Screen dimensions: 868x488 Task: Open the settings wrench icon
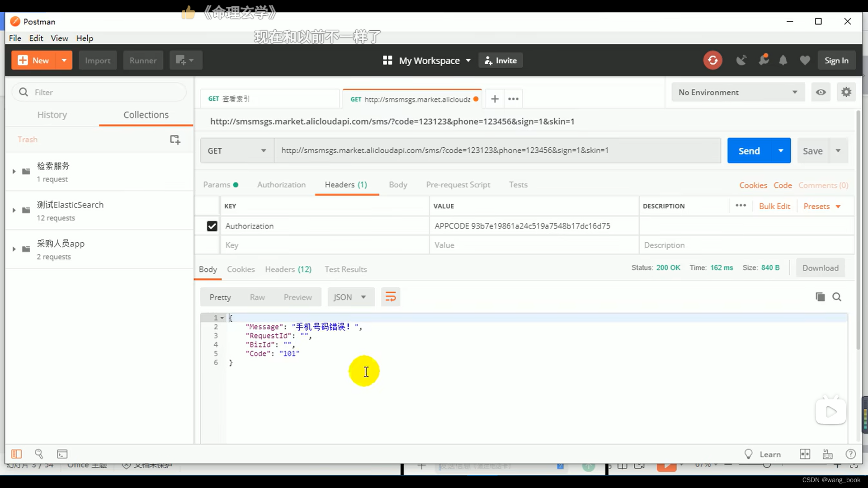pyautogui.click(x=764, y=60)
